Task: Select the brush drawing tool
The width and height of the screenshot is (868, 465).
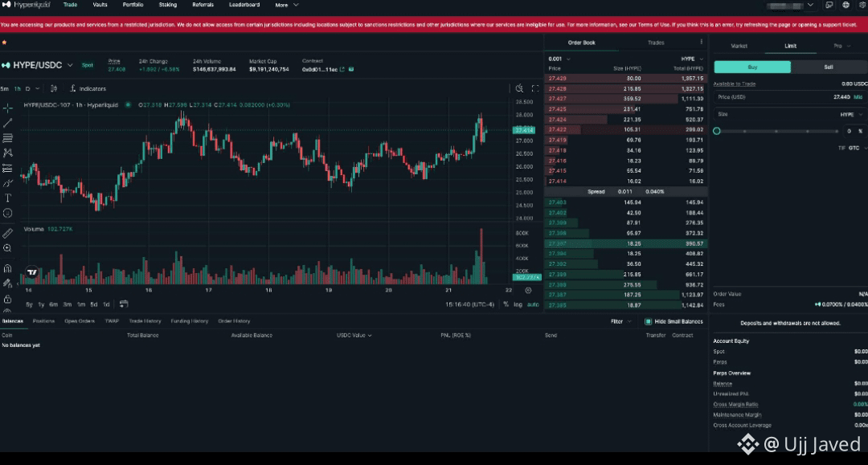Action: 8,183
